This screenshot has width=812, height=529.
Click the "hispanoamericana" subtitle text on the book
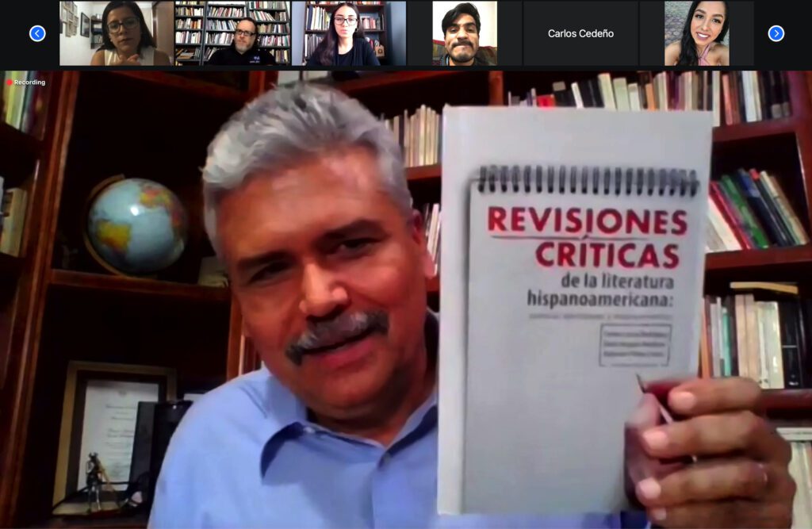point(584,298)
